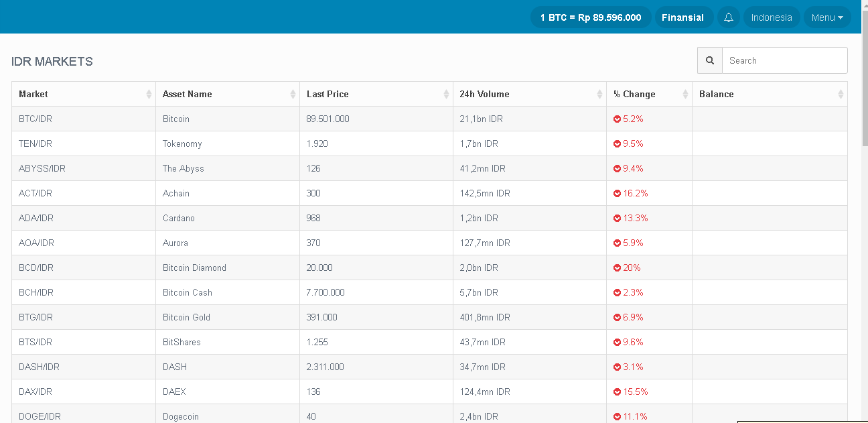Click the BitShares asset name
Image resolution: width=868 pixels, height=423 pixels.
pyautogui.click(x=182, y=342)
